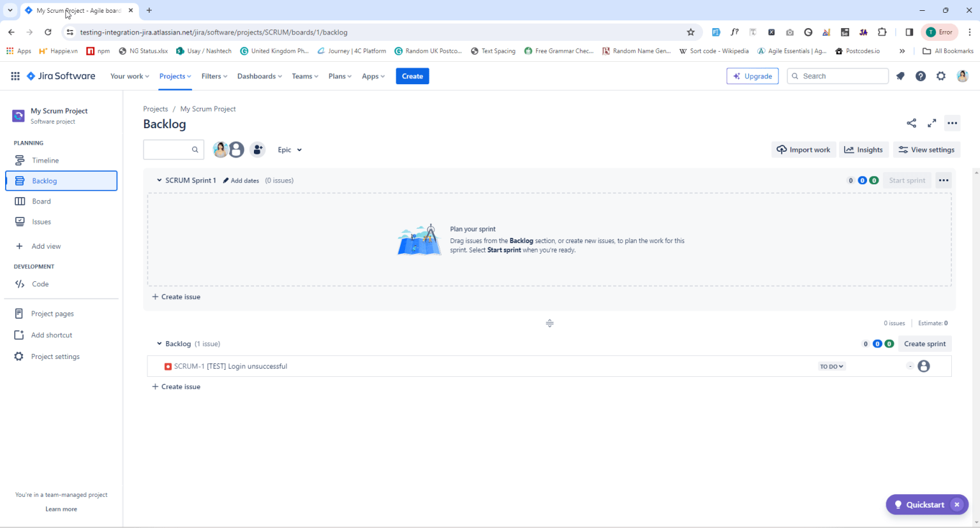Open the Filters menu
Image resolution: width=980 pixels, height=528 pixels.
click(214, 76)
